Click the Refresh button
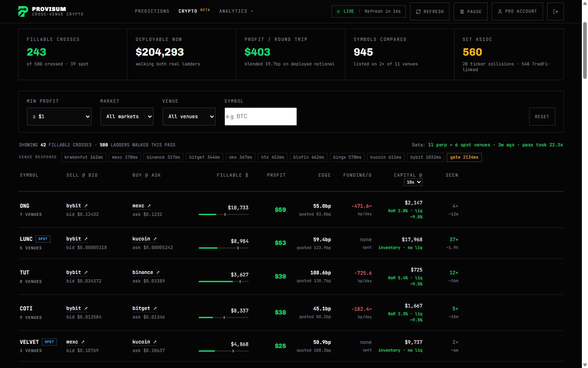588x368 pixels. tap(430, 11)
